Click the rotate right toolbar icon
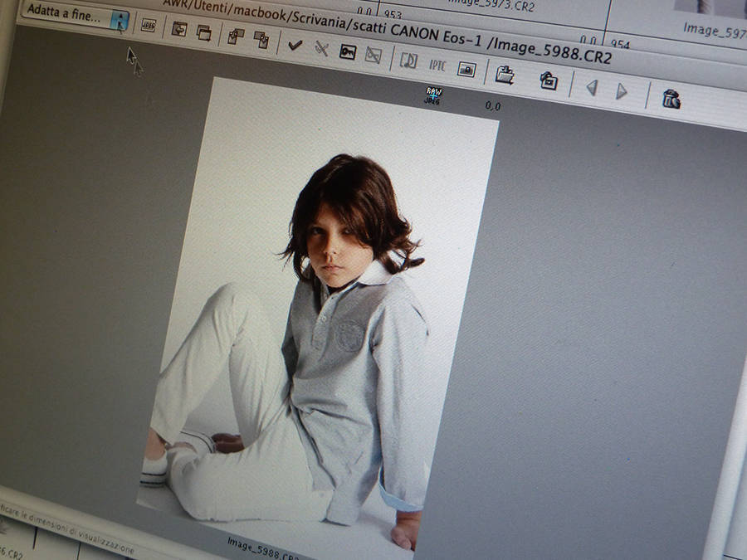 [x=261, y=40]
